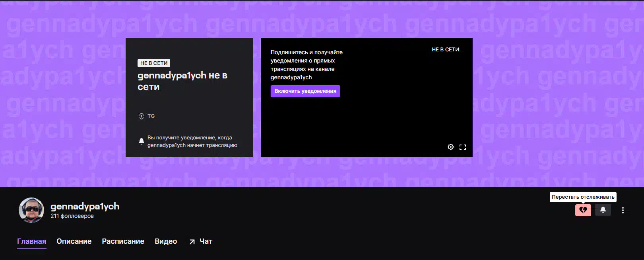Click the gennadypa1ych channel name heading
This screenshot has width=644, height=260.
coord(85,206)
